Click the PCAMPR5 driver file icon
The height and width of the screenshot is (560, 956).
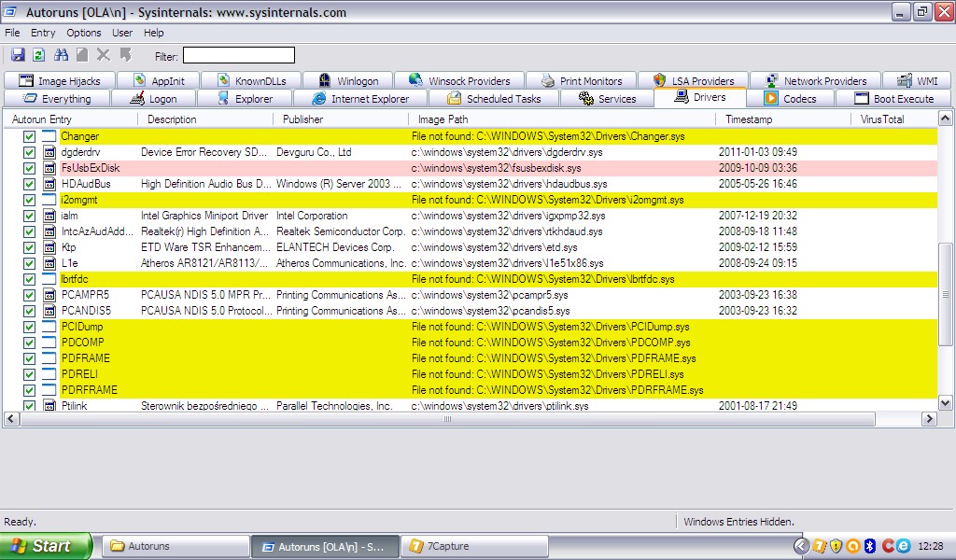(x=49, y=295)
